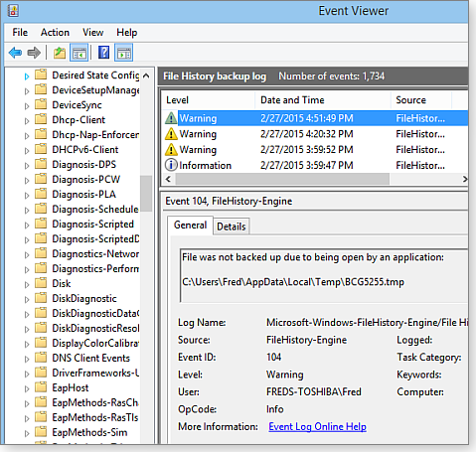Select the Warning event dated 3:59:52 PM

(315, 150)
